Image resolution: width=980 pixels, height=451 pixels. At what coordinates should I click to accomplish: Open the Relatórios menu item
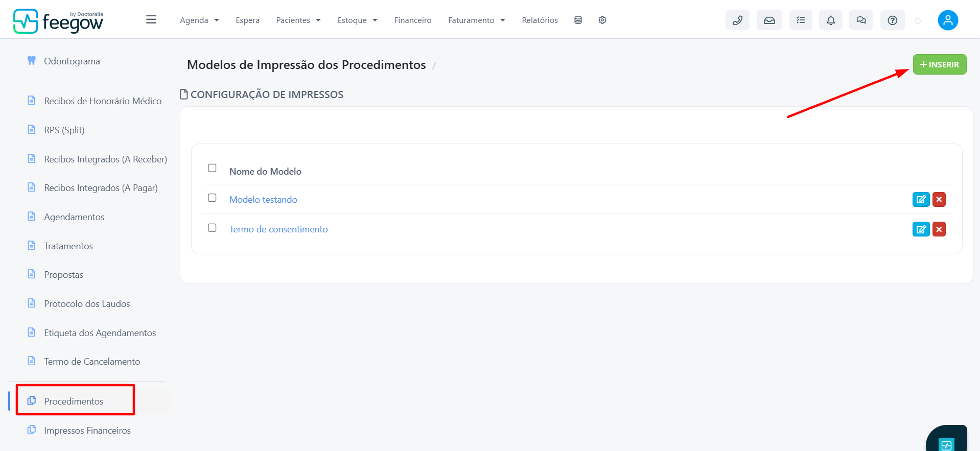[x=540, y=20]
